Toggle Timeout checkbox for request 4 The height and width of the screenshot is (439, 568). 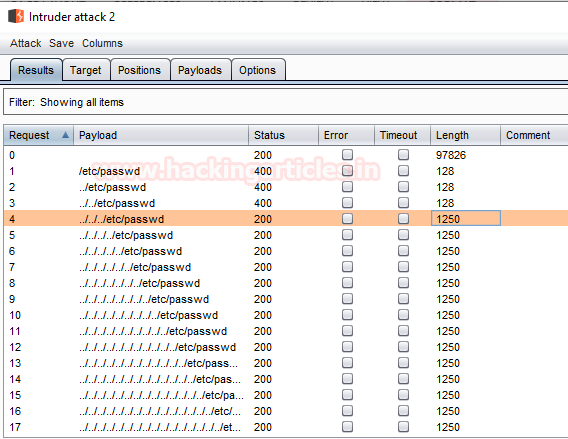(x=403, y=218)
